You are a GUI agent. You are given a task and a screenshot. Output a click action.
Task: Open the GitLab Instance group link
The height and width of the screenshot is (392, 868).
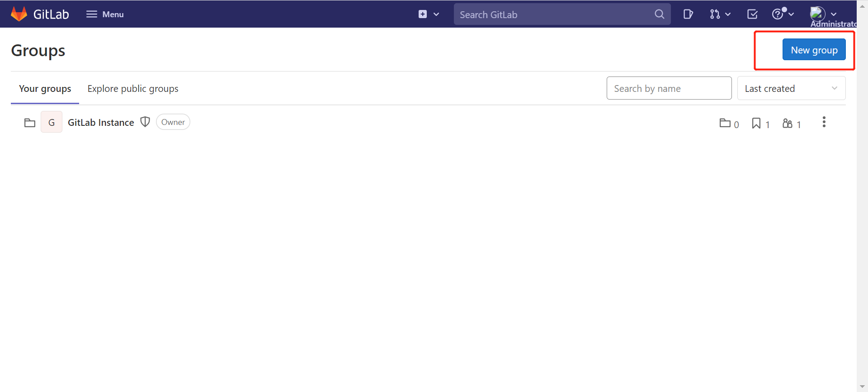[101, 122]
